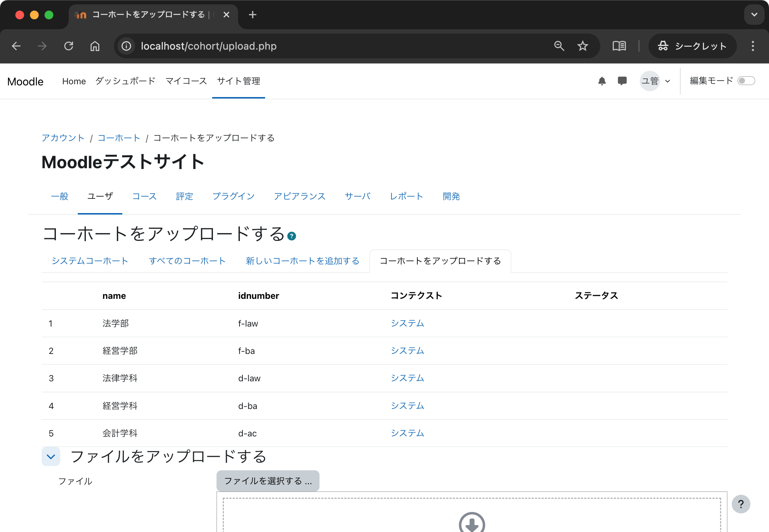Open the ユ管 user account menu
Screen dimensions: 769x532
click(x=651, y=81)
